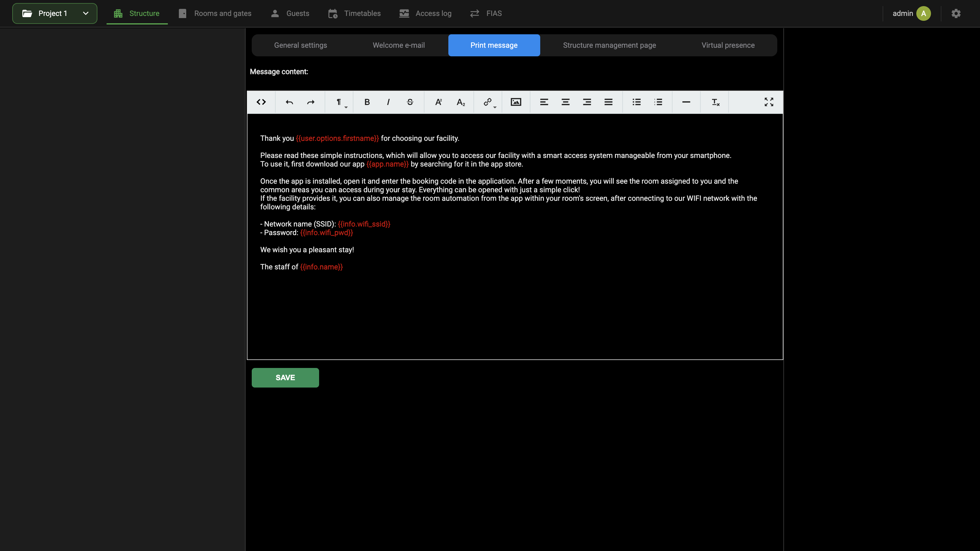Open the Structure section
Viewport: 980px width, 551px height.
[137, 13]
